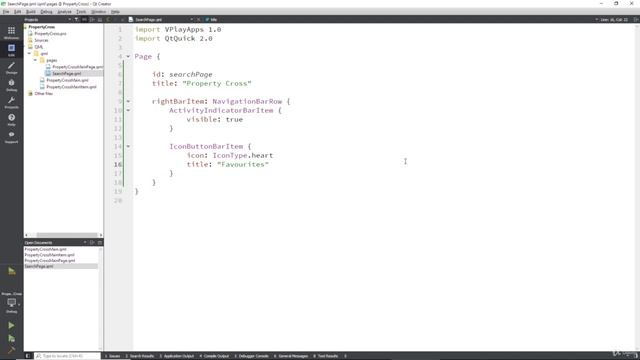The image size is (640, 360).
Task: Open the Analyze menu
Action: tap(64, 12)
